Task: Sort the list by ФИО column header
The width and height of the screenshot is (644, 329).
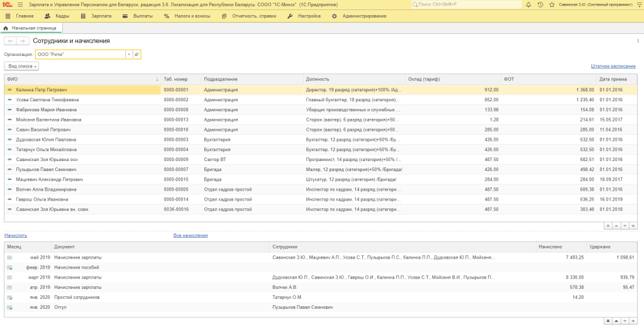Action: click(82, 79)
